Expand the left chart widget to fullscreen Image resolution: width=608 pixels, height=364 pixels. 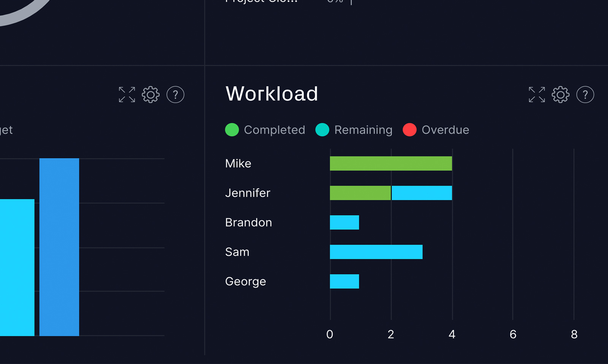[x=127, y=95]
